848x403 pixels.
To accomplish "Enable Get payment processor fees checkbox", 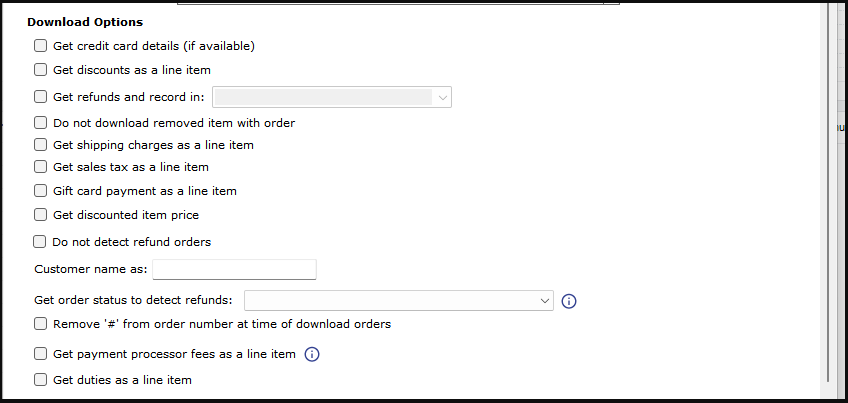I will (x=41, y=354).
